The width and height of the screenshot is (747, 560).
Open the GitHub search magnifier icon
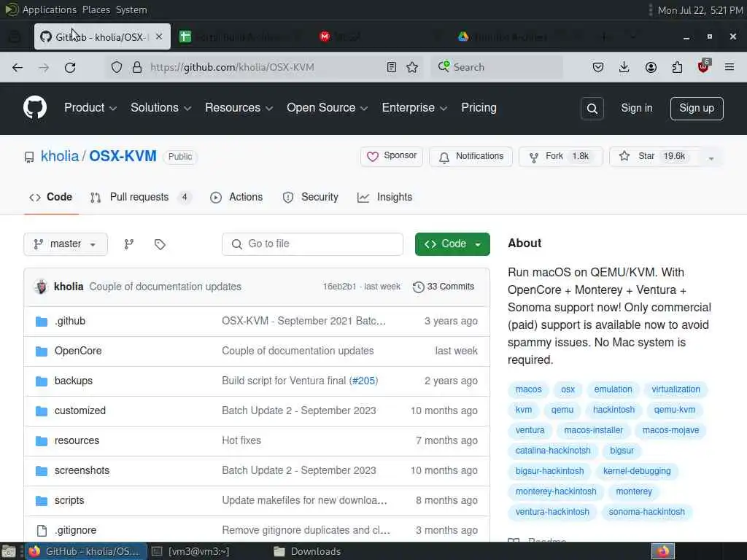tap(592, 109)
